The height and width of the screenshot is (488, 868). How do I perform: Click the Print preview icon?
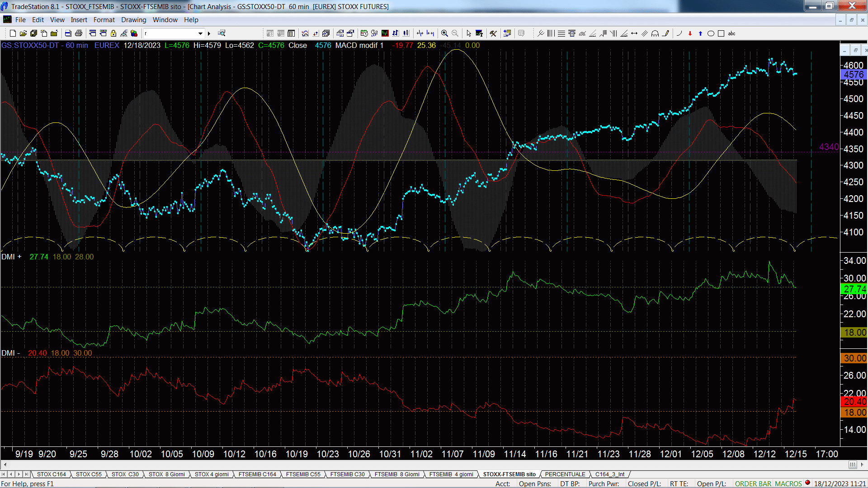68,33
